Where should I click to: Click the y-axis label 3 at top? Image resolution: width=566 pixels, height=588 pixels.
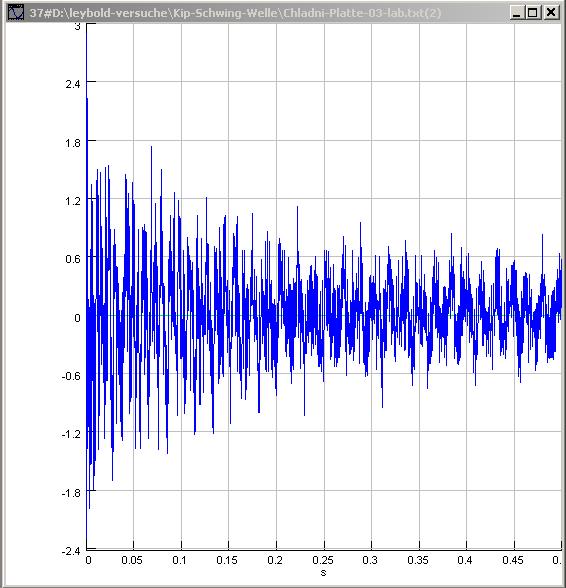[77, 26]
